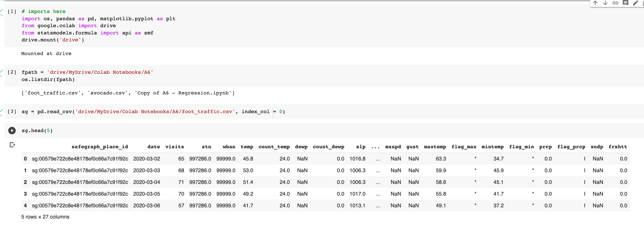This screenshot has height=227, width=644.
Task: Click the Mounted at drive output text
Action: 46,53
